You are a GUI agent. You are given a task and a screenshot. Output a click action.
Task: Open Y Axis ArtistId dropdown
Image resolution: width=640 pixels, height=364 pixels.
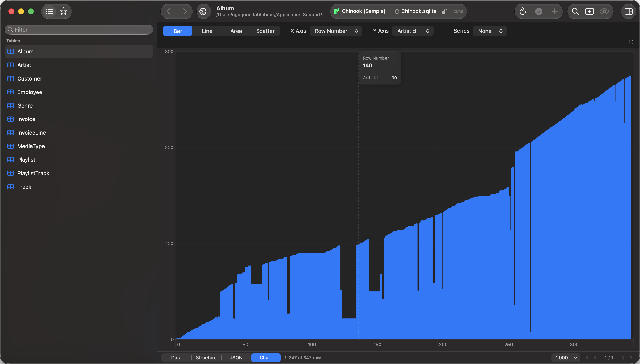tap(413, 31)
